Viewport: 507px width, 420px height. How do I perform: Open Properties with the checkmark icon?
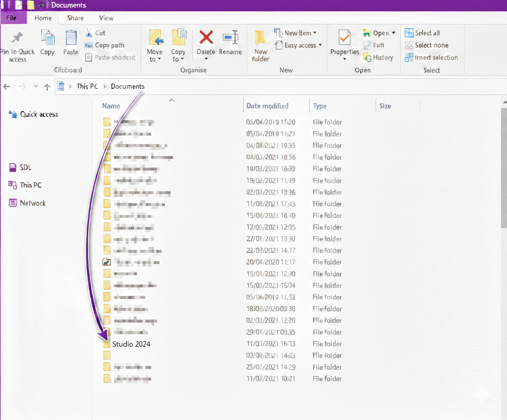(344, 38)
